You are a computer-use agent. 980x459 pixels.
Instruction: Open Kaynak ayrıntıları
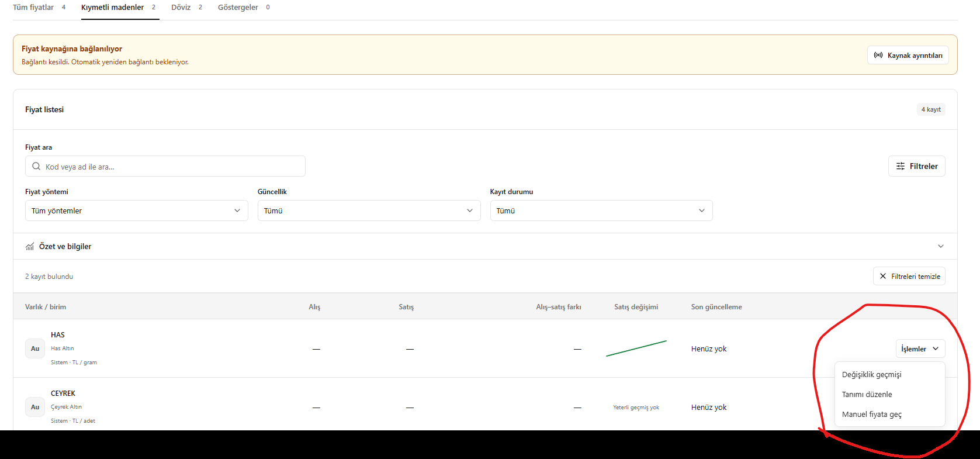[908, 55]
